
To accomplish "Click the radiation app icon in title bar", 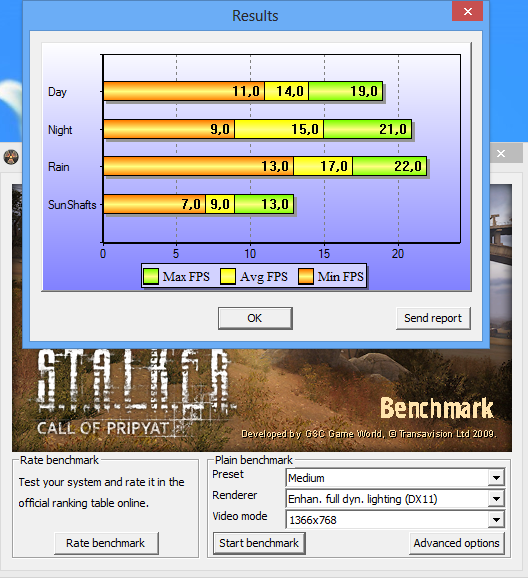I will click(x=11, y=157).
